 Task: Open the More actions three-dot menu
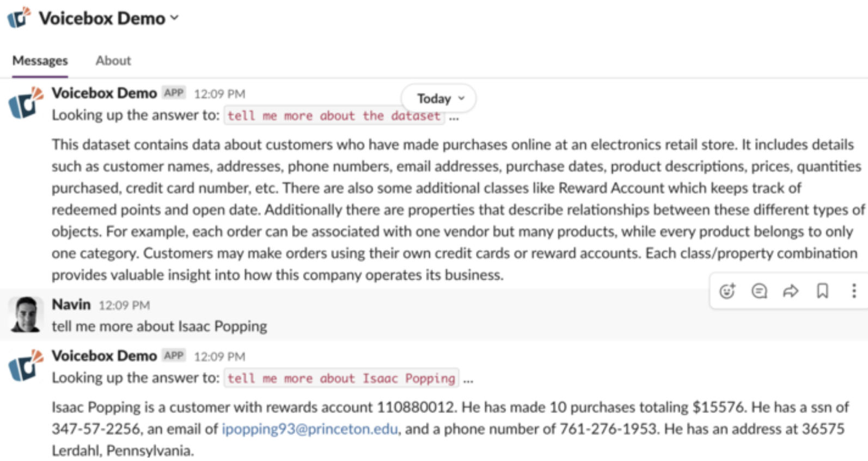(853, 291)
